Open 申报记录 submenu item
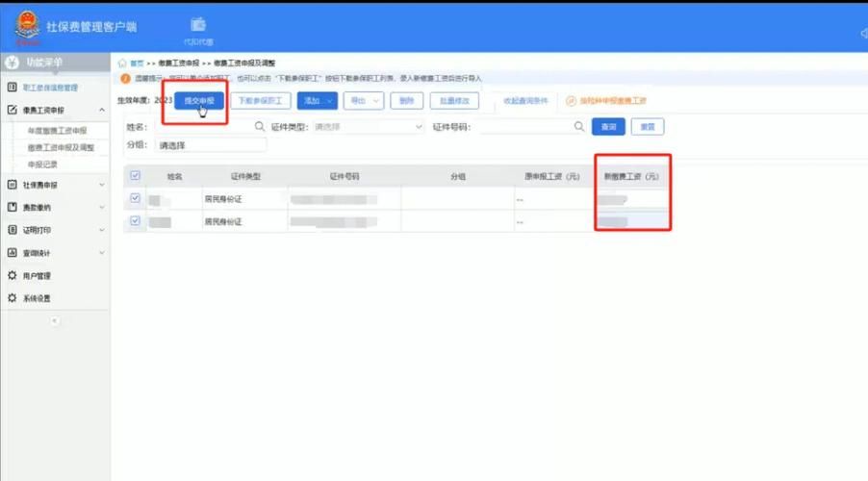This screenshot has height=481, width=868. (42, 165)
